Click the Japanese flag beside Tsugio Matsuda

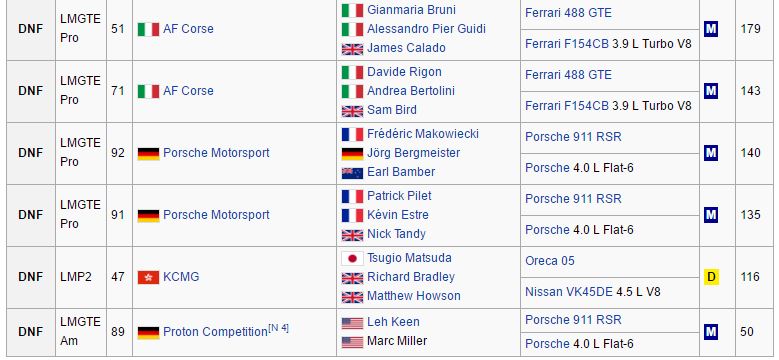(352, 259)
